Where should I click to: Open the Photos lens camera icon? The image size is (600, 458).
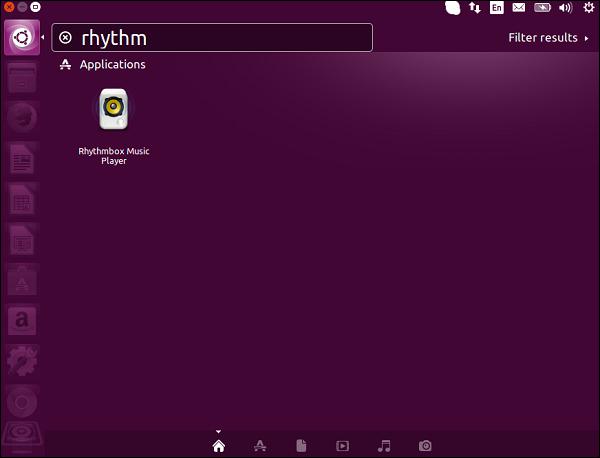click(425, 445)
